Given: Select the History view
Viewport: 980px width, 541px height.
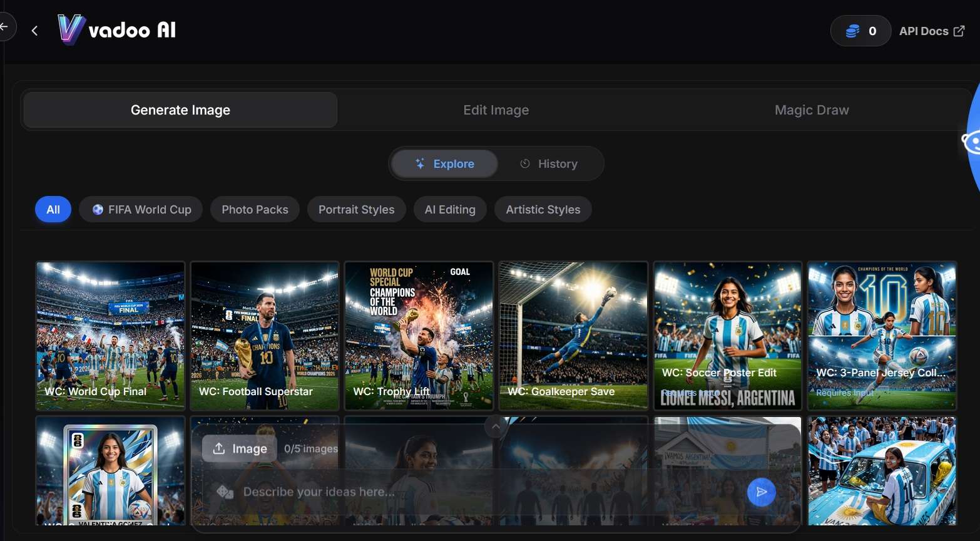Looking at the screenshot, I should [549, 164].
